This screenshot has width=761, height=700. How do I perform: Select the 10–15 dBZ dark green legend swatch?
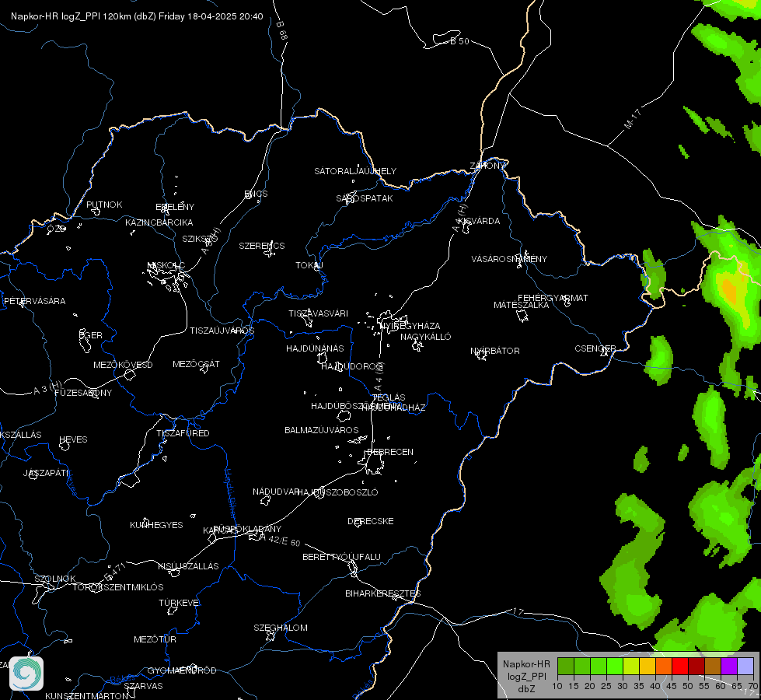point(565,667)
